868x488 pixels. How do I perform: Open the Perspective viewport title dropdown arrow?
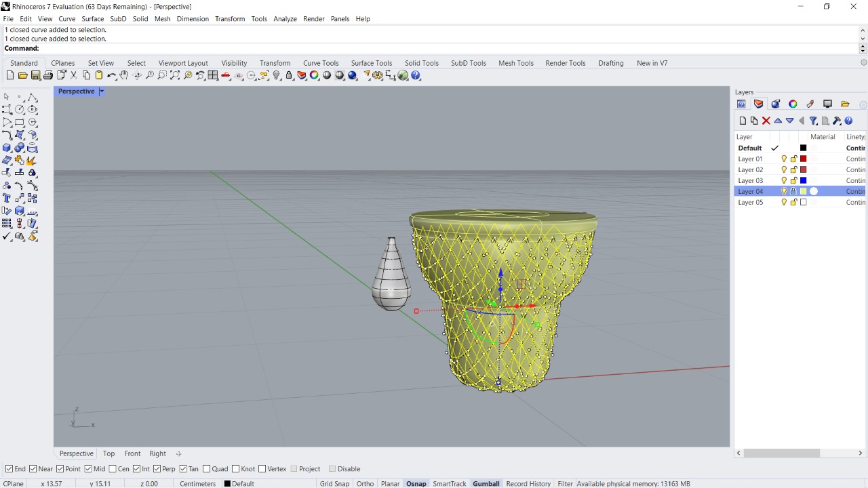click(x=102, y=91)
